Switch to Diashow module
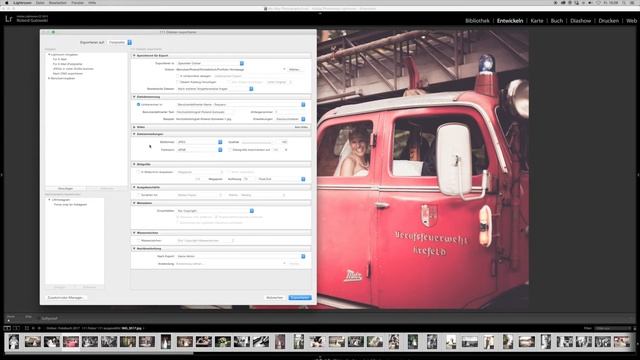 pos(580,20)
